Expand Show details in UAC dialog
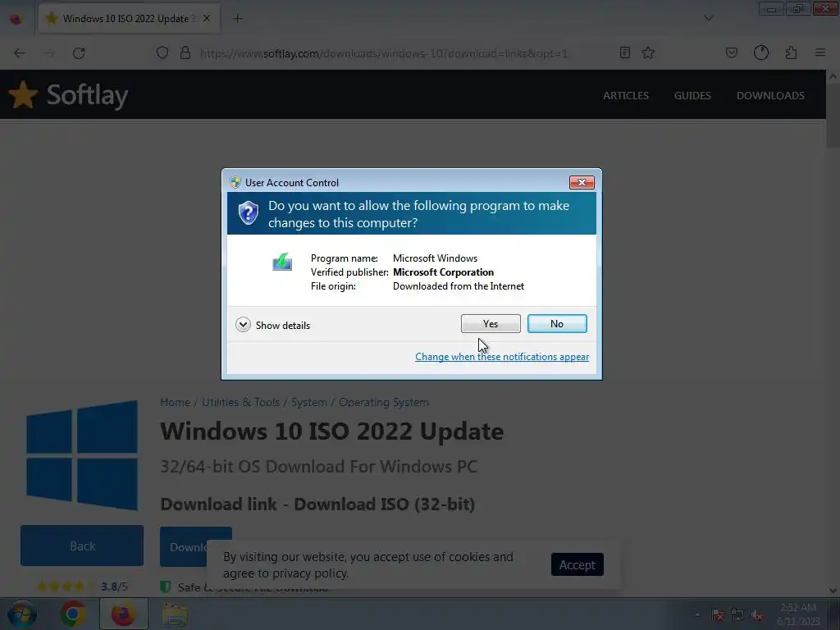This screenshot has height=630, width=840. [x=272, y=325]
